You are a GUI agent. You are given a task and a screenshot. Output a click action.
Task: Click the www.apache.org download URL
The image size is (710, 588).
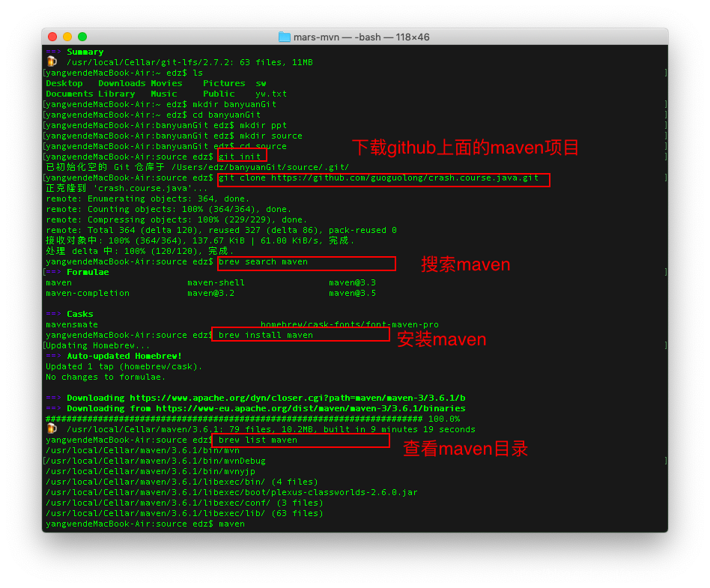click(297, 398)
